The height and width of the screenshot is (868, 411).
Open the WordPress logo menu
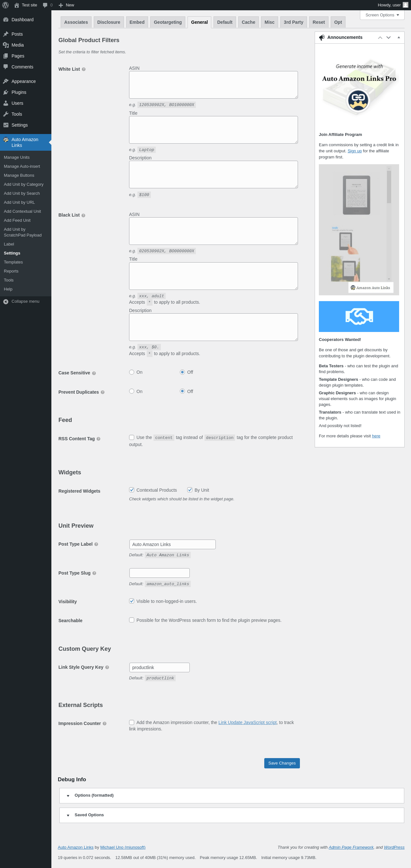pyautogui.click(x=5, y=5)
